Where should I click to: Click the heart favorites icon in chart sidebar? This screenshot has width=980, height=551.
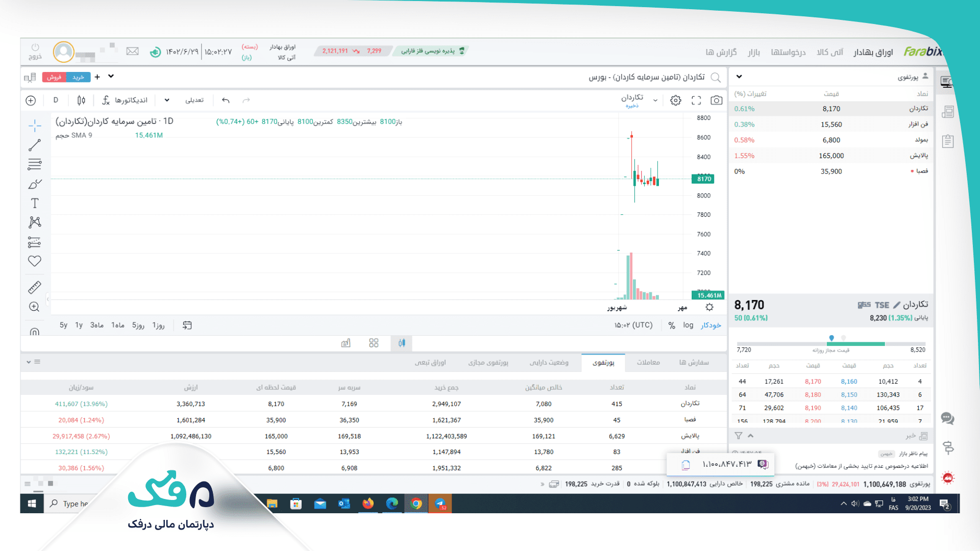click(35, 261)
